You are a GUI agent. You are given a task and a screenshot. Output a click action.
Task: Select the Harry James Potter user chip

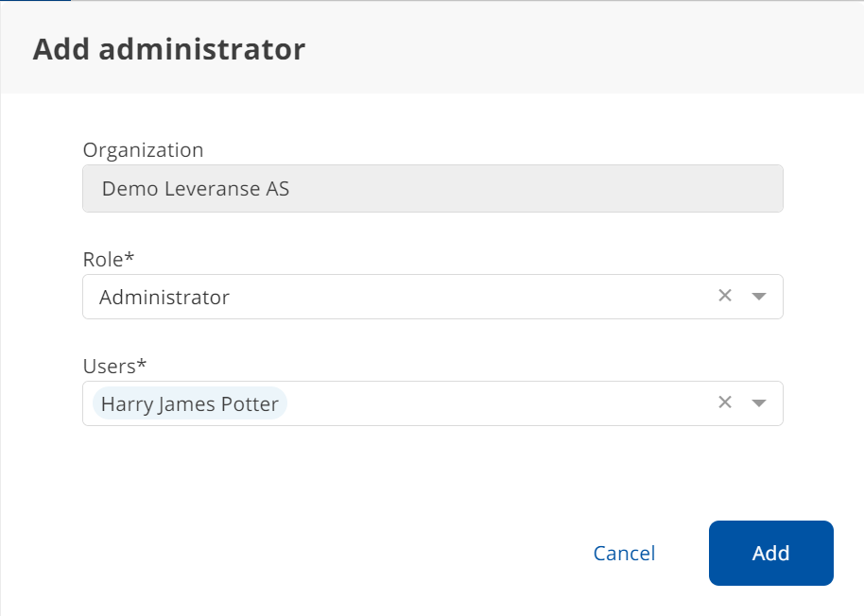click(190, 404)
